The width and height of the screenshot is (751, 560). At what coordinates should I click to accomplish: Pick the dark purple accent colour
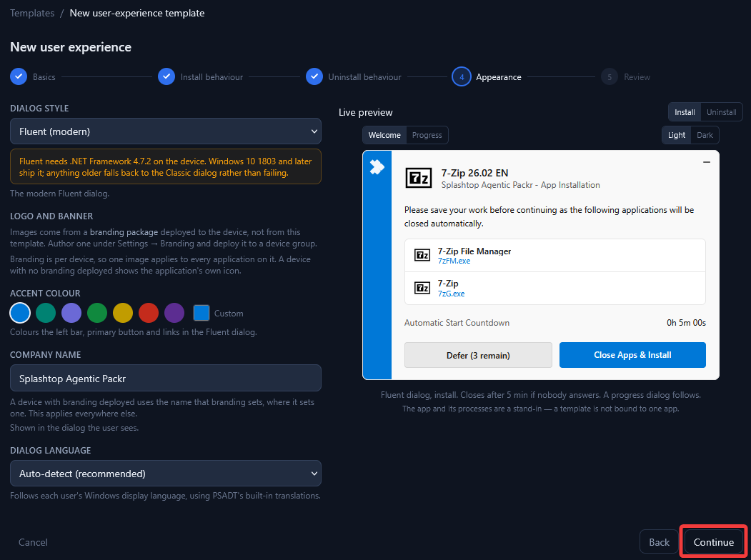[174, 313]
